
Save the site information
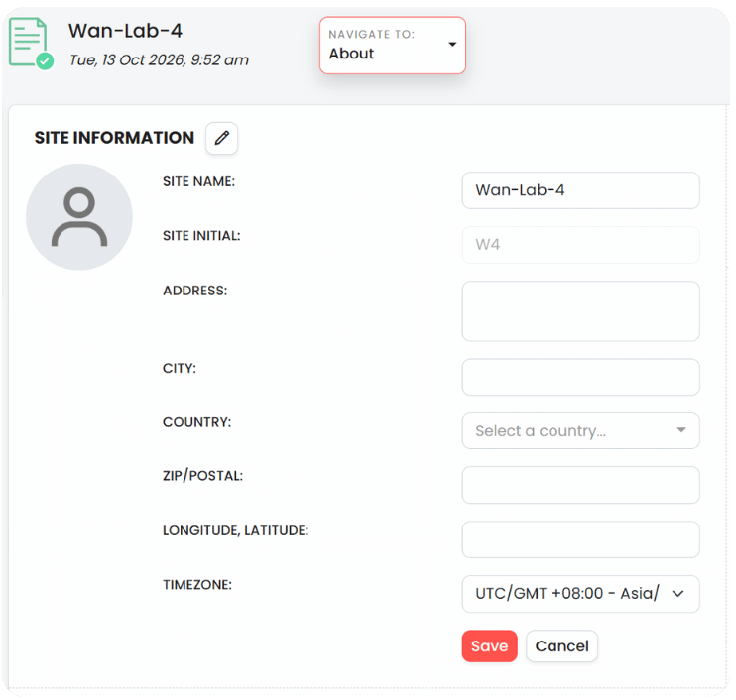click(490, 646)
